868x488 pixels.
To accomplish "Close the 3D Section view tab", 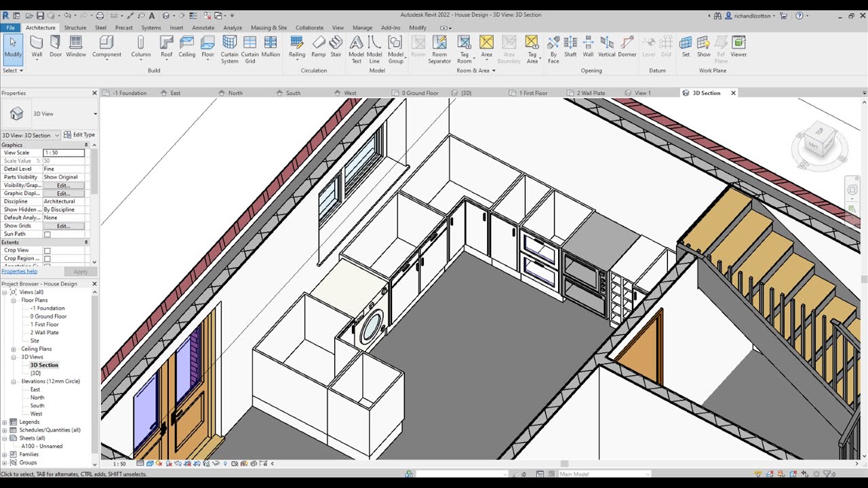I will pos(733,93).
